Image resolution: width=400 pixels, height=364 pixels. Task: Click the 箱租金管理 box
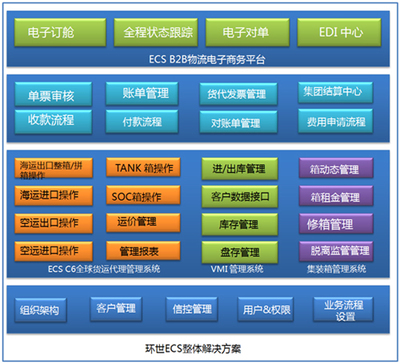tap(336, 196)
